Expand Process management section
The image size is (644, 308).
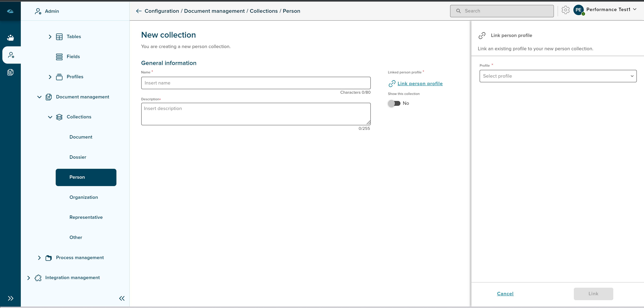(x=39, y=258)
